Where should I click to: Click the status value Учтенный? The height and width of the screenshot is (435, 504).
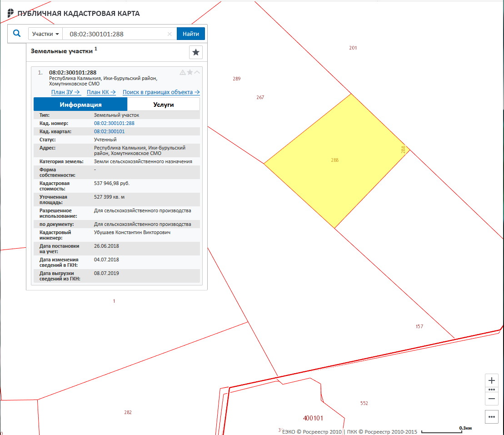click(105, 140)
